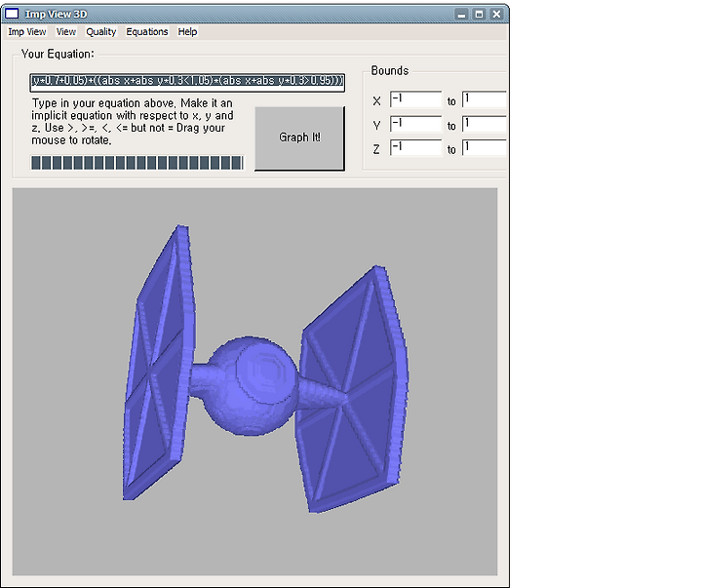Maximize the Imp View 3D window
The width and height of the screenshot is (702, 588).
click(479, 15)
